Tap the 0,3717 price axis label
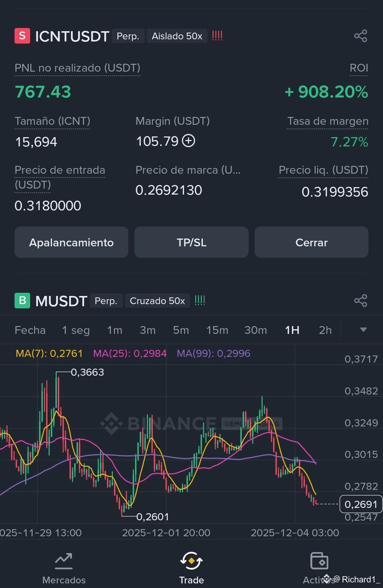This screenshot has width=383, height=588. (361, 359)
